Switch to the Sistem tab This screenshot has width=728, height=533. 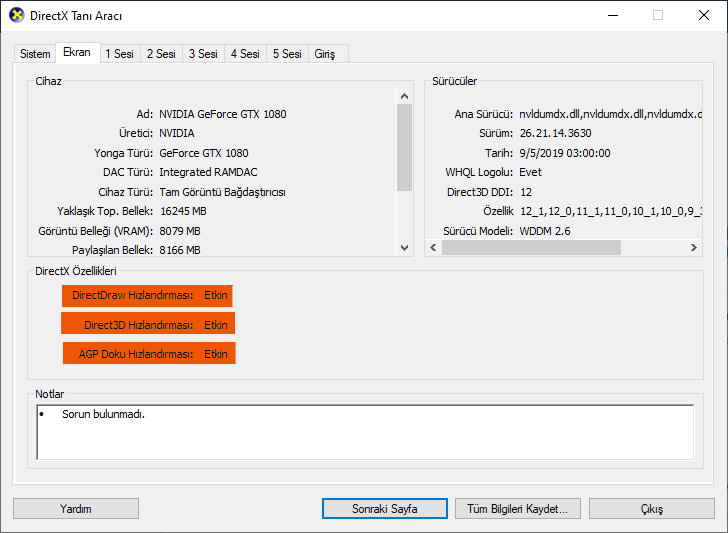coord(35,54)
